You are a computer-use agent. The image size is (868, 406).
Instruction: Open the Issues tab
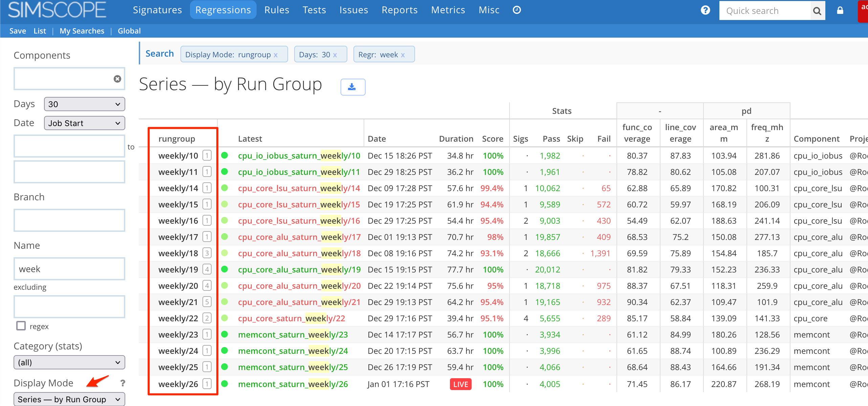coord(353,10)
